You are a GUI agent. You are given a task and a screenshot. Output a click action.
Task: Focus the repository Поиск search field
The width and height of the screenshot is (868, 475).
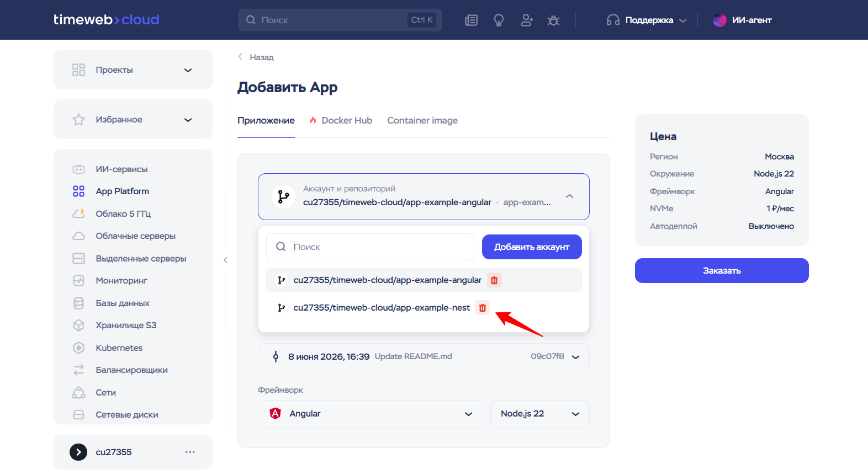pyautogui.click(x=370, y=247)
